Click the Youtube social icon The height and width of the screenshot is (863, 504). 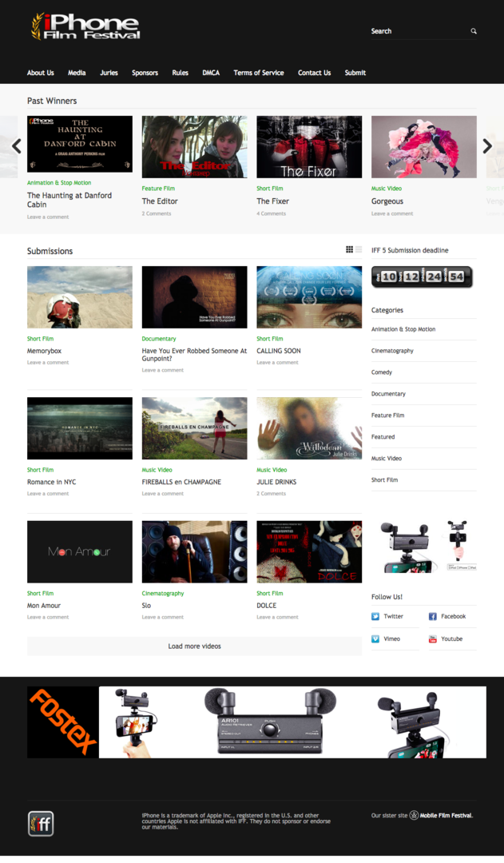pos(433,639)
